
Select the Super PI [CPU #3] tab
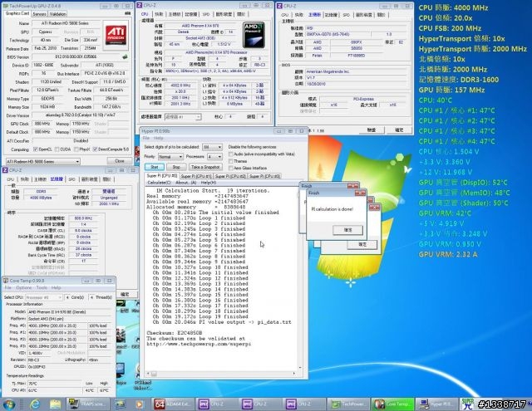264,176
